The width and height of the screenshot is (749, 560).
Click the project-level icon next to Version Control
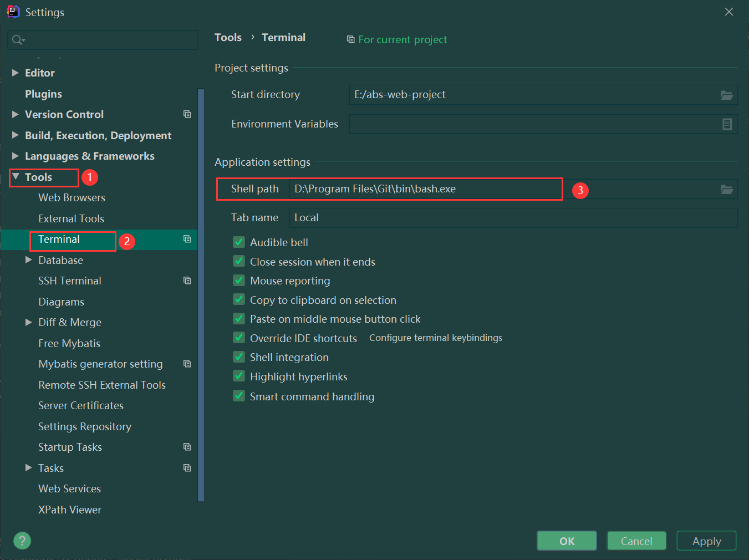(x=187, y=114)
